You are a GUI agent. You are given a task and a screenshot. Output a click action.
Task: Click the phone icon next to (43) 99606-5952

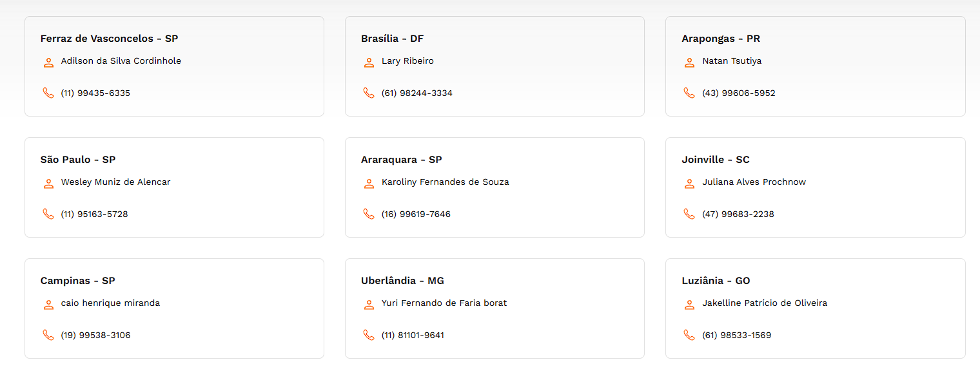[689, 93]
